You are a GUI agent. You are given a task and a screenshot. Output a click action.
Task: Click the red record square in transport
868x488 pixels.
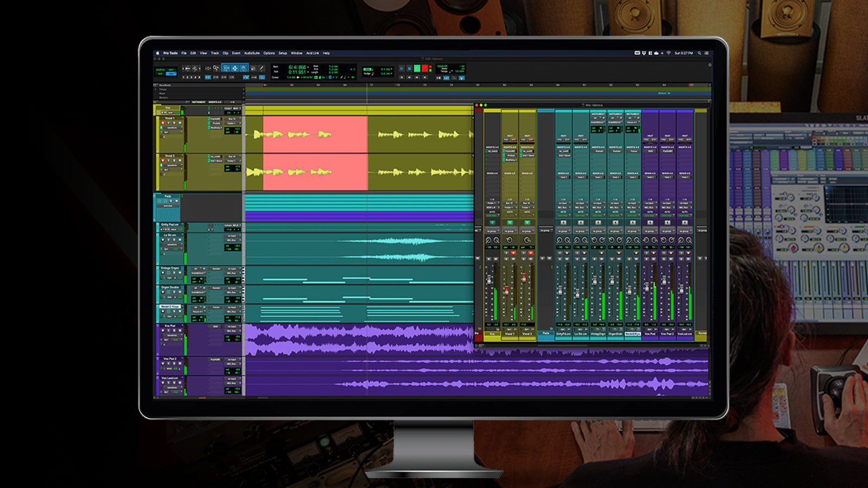(x=425, y=68)
